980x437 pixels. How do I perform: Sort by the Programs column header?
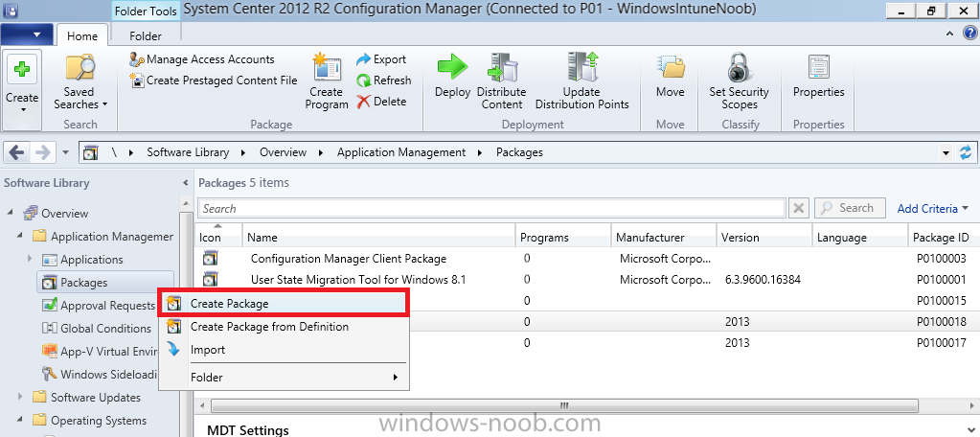click(x=563, y=237)
